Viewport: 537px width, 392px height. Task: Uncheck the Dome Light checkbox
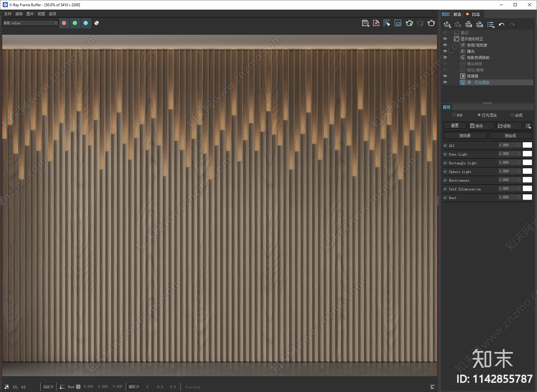click(x=445, y=154)
